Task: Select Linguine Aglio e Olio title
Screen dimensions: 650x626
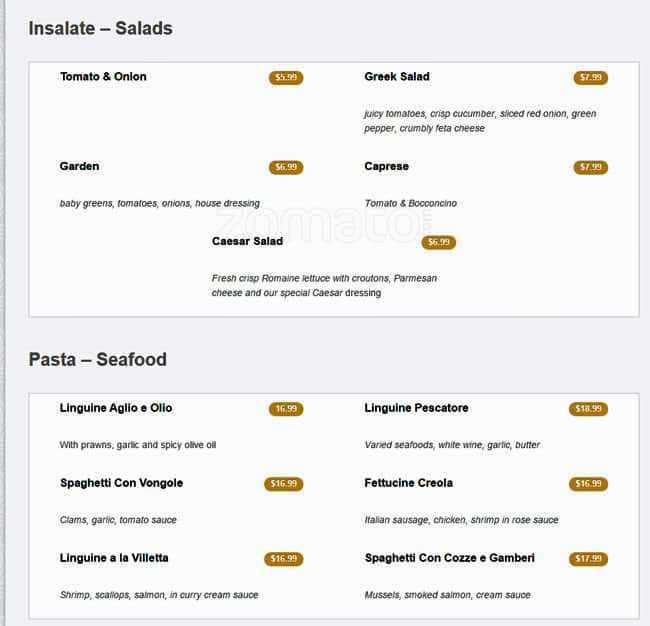Action: click(116, 408)
